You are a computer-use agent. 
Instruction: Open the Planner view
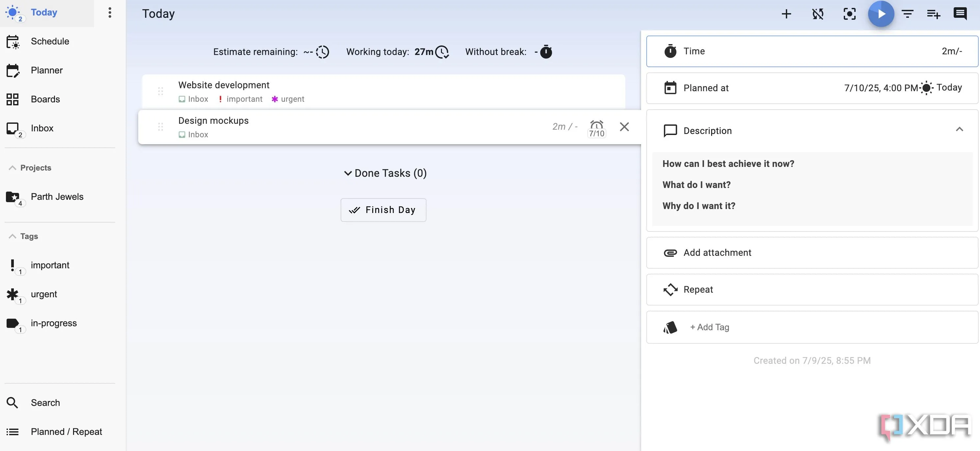click(x=46, y=70)
